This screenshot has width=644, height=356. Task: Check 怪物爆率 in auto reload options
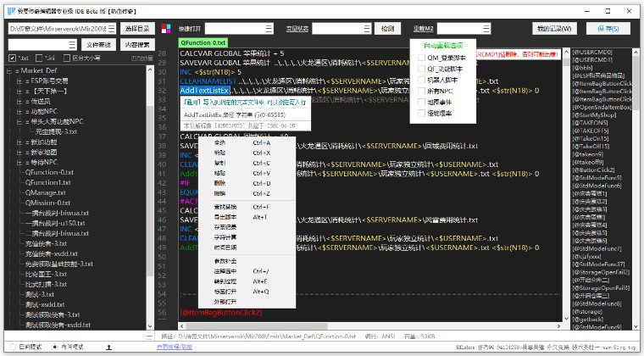click(x=421, y=113)
